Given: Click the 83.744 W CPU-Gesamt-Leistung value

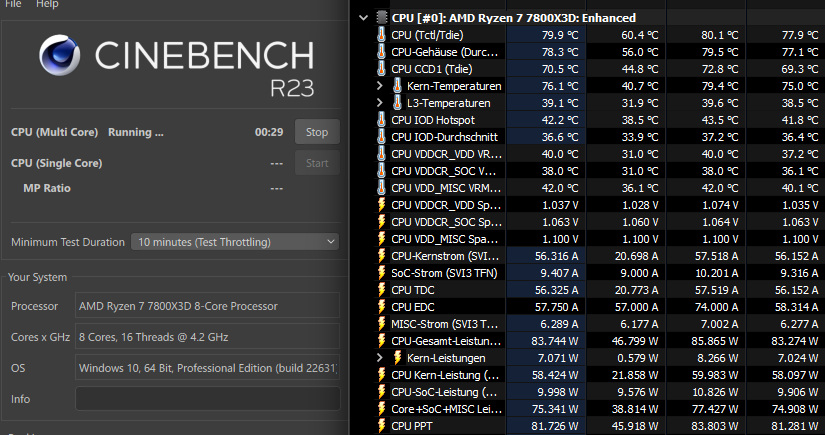Looking at the screenshot, I should 555,341.
